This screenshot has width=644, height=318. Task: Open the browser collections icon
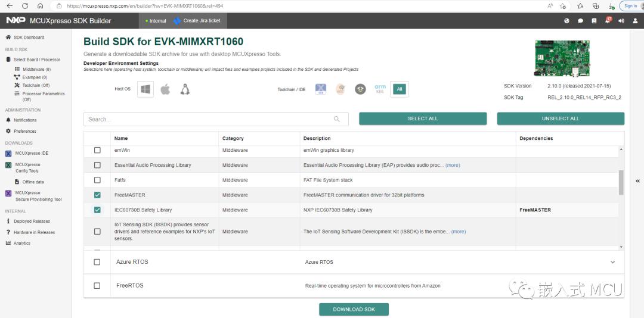point(596,6)
